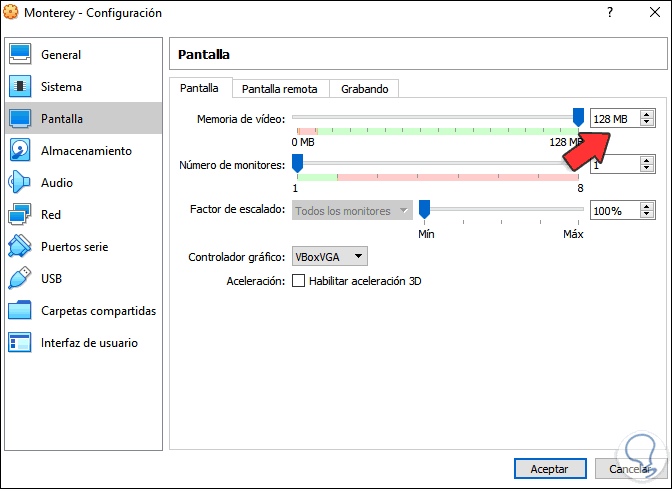Open the Sistema chip icon

coord(20,87)
